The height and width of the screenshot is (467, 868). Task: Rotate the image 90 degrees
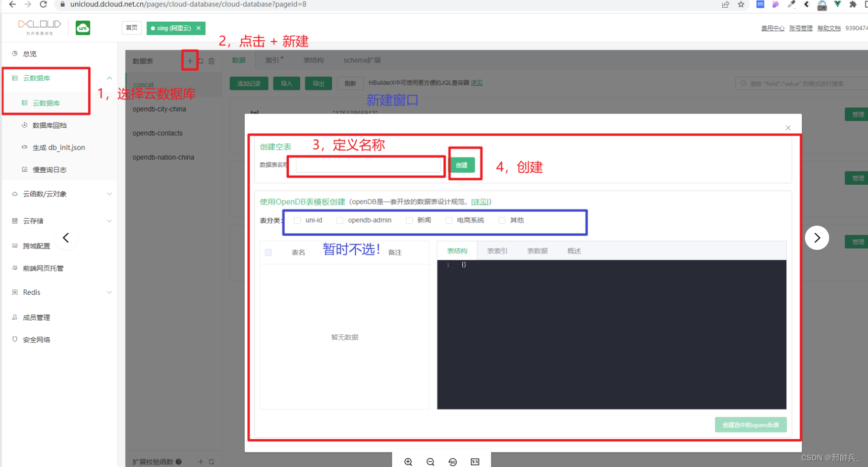pos(453,462)
